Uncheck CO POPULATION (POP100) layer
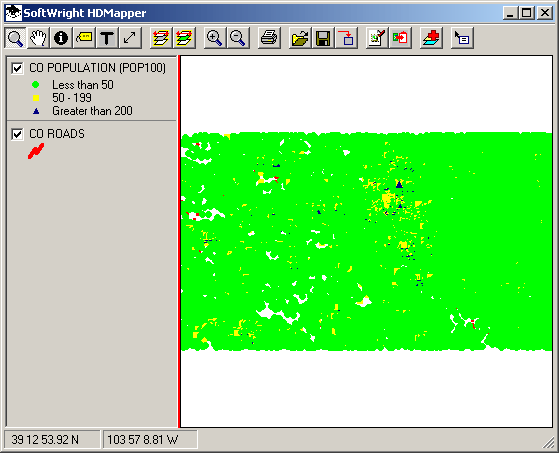 pos(17,68)
